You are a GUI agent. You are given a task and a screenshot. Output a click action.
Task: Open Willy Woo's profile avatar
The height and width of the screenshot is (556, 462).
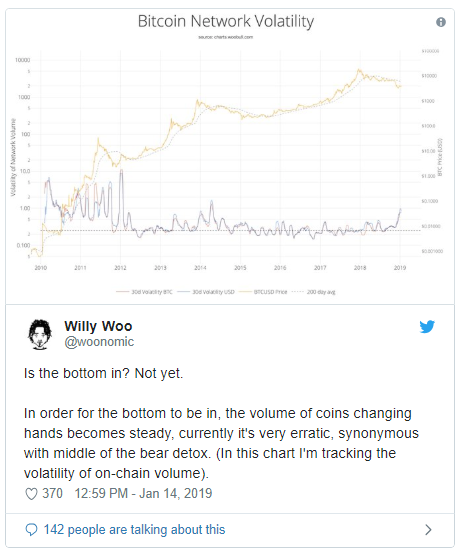(x=40, y=334)
